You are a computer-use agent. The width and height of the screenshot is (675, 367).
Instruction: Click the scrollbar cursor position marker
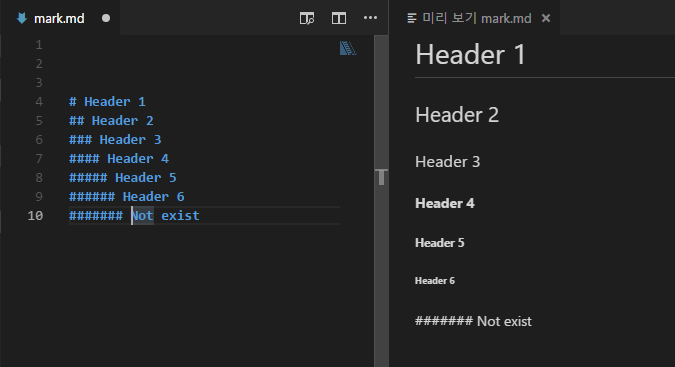click(x=381, y=177)
